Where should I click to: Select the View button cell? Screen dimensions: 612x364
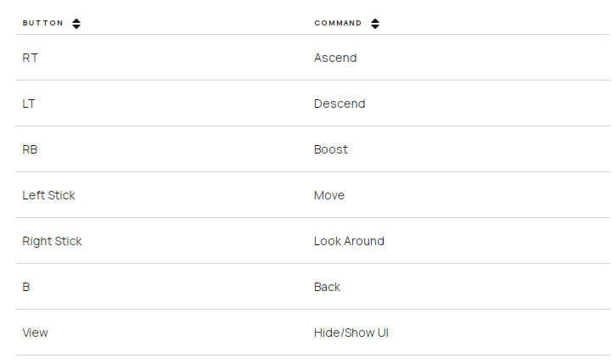[x=35, y=333]
